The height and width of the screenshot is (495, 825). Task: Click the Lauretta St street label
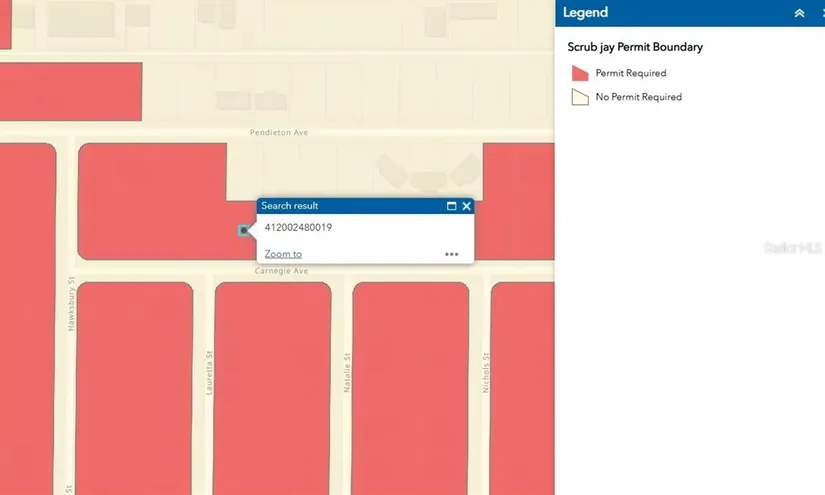209,370
